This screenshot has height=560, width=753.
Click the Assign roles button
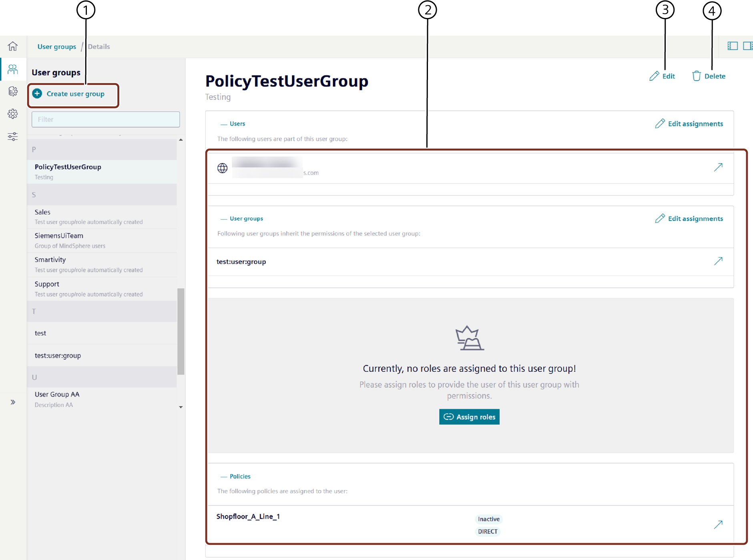coord(469,417)
